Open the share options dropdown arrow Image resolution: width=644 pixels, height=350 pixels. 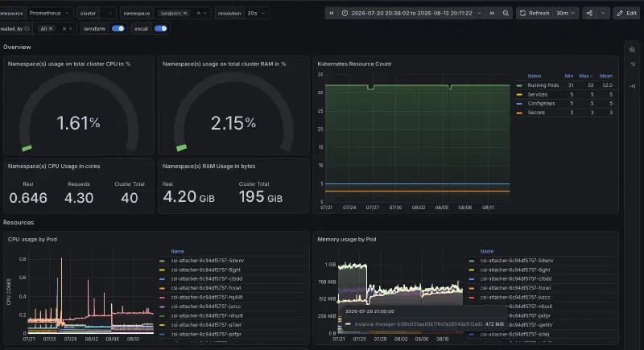pos(603,13)
